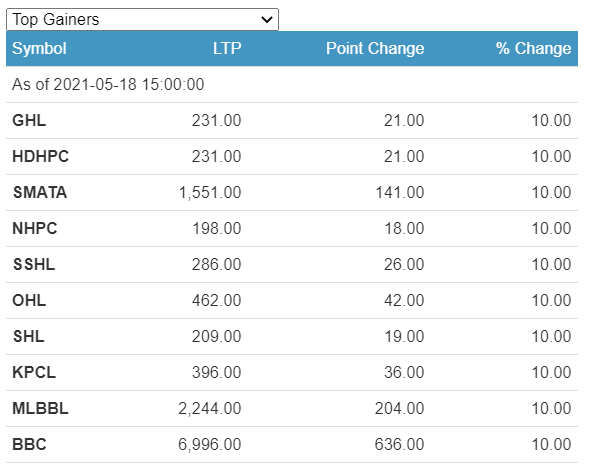The width and height of the screenshot is (591, 465).
Task: Open the Top Gainers dropdown
Action: click(x=142, y=19)
